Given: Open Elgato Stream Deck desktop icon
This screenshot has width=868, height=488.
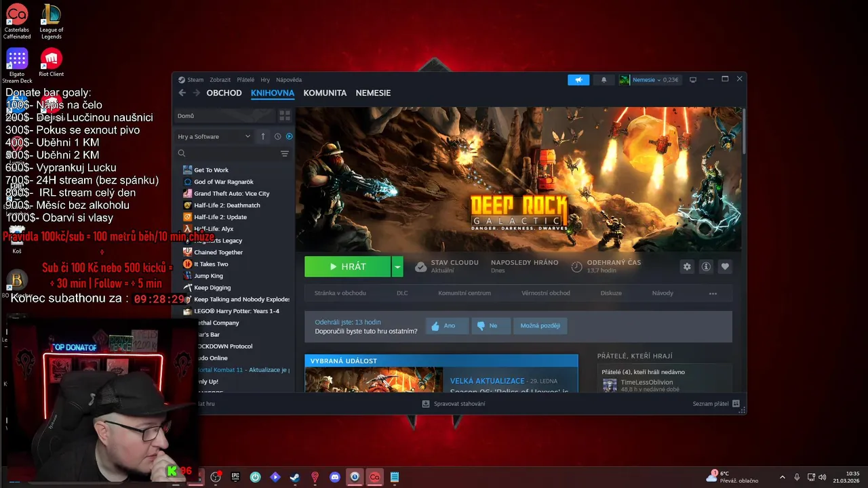Looking at the screenshot, I should coord(17,66).
